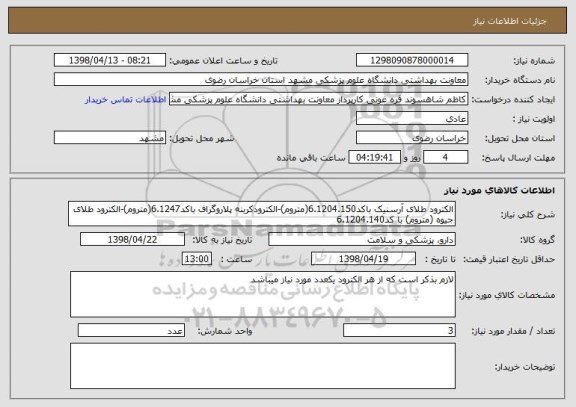This screenshot has width=576, height=407.
Task: Click the general need description text box
Action: 262,214
